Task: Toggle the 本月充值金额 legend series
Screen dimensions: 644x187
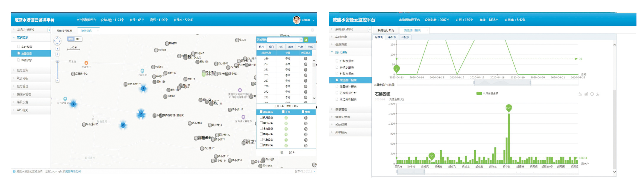Action: coord(487,93)
